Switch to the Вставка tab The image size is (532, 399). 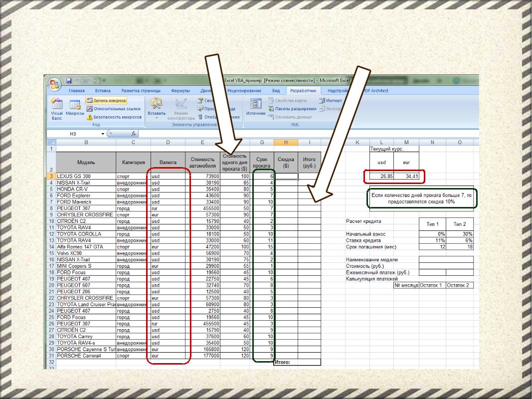pyautogui.click(x=103, y=91)
